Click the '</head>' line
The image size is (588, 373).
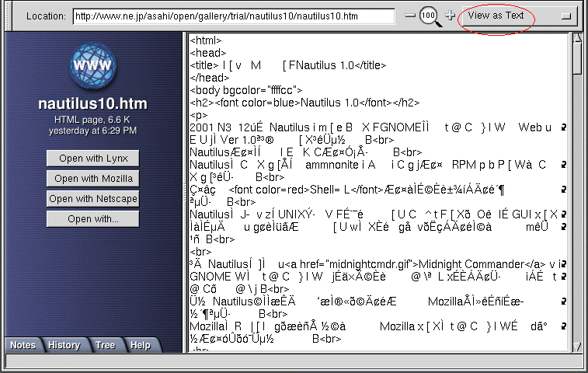tap(210, 78)
